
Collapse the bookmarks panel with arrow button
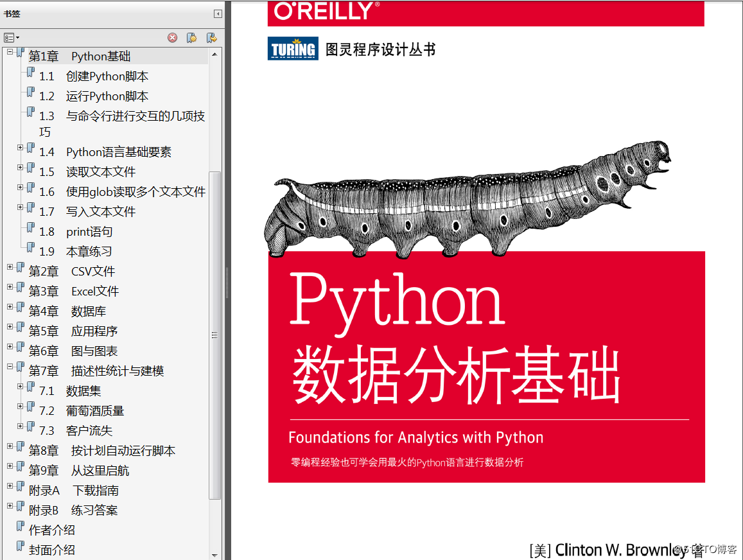point(218,13)
